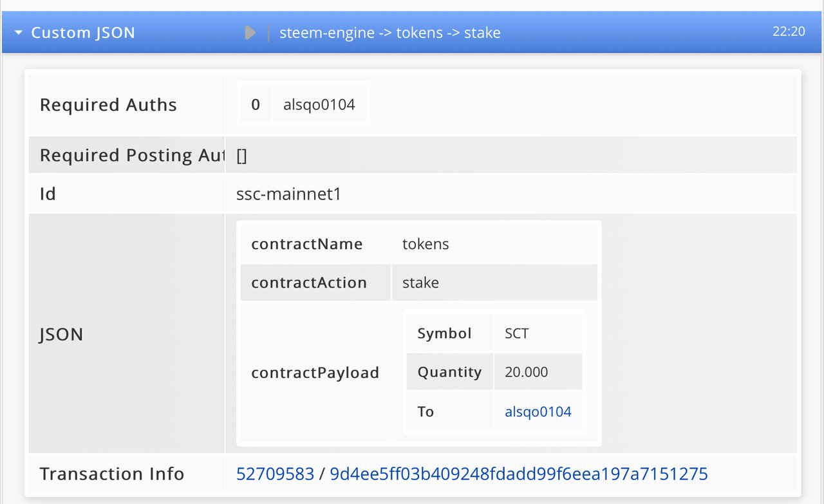824x504 pixels.
Task: Click the Quantity key
Action: point(449,372)
